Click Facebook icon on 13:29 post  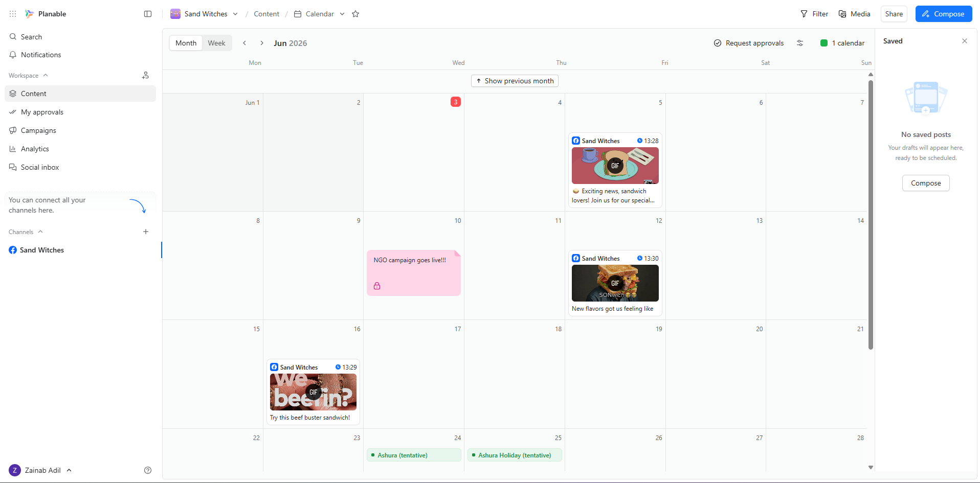(x=274, y=367)
